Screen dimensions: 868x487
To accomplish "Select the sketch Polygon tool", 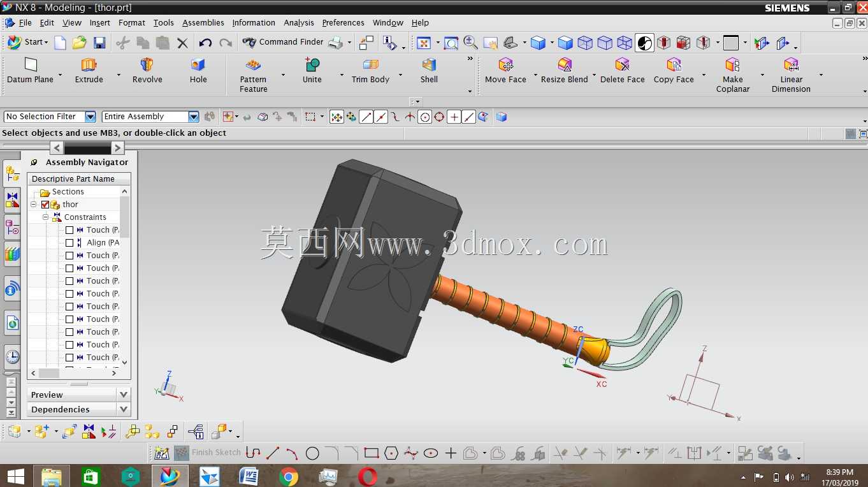I will pyautogui.click(x=391, y=453).
